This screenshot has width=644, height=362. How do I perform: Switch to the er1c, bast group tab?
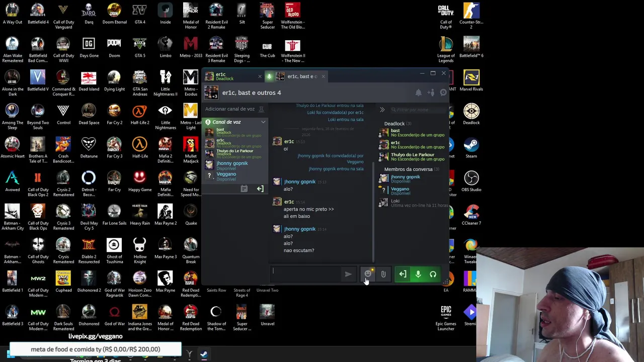click(296, 76)
